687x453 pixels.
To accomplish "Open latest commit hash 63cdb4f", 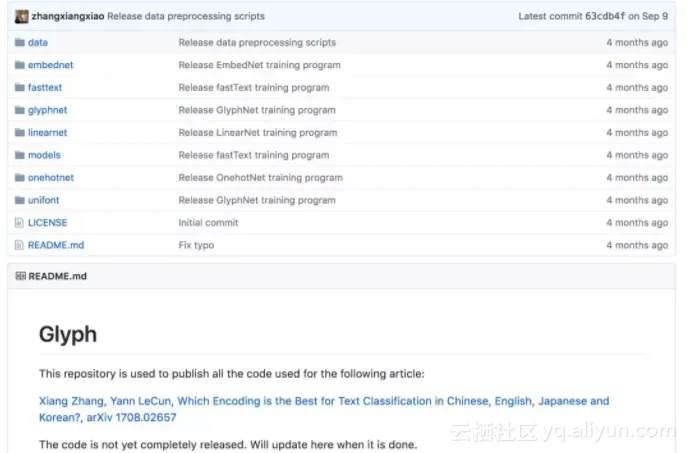I will tap(605, 16).
